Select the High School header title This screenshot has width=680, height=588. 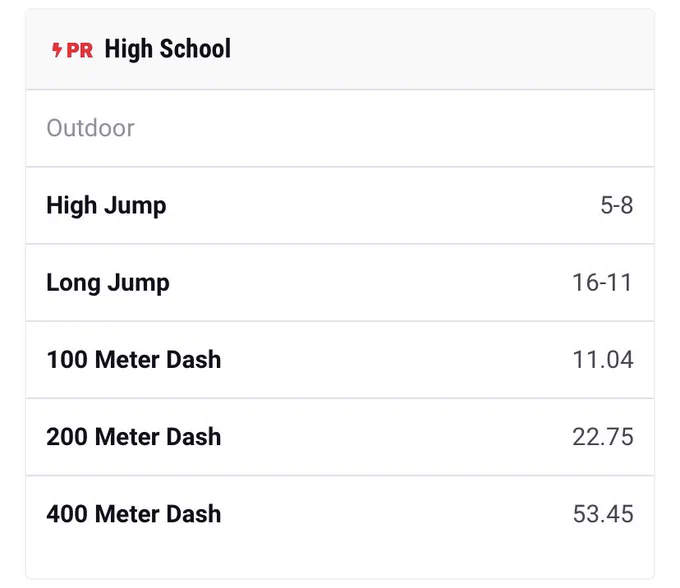tap(167, 49)
